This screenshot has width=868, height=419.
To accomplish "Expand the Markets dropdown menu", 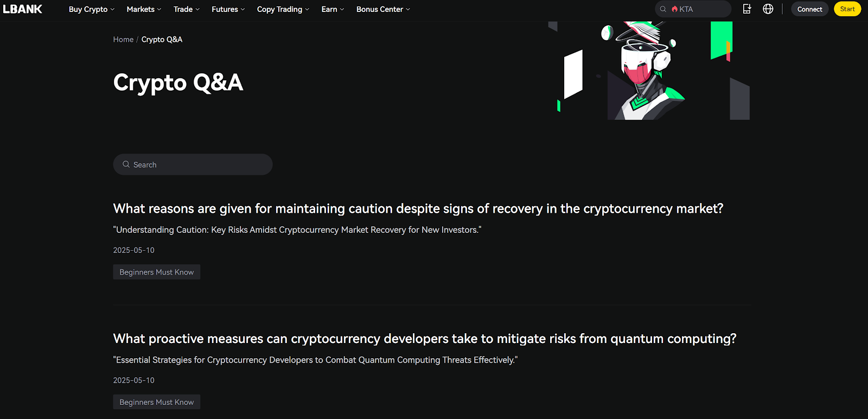I will pos(144,9).
